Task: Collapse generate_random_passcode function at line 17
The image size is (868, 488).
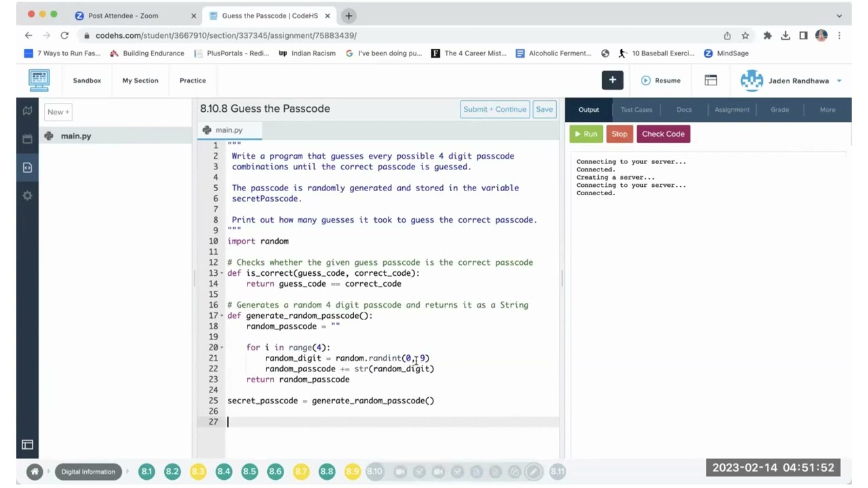Action: coord(222,316)
